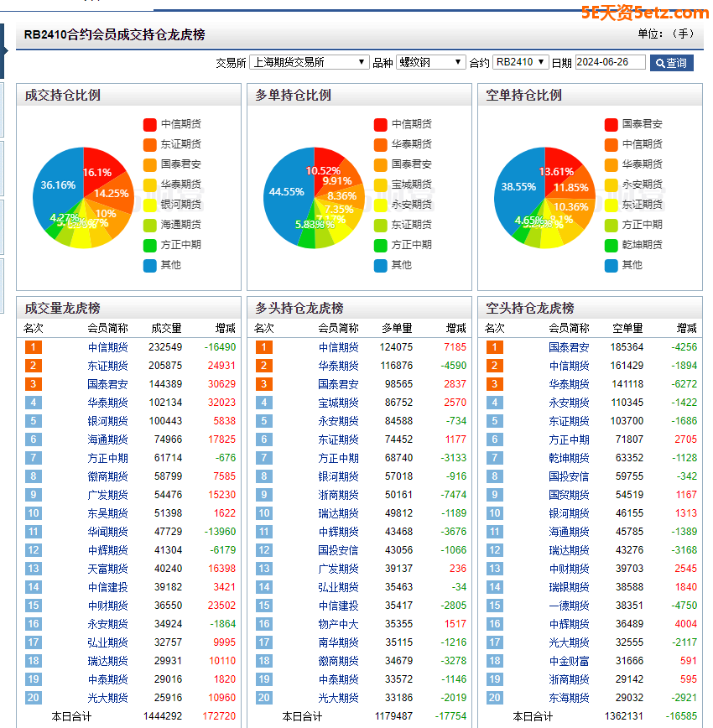Click the 查询 search button
Screen dimensions: 713x728
(671, 63)
